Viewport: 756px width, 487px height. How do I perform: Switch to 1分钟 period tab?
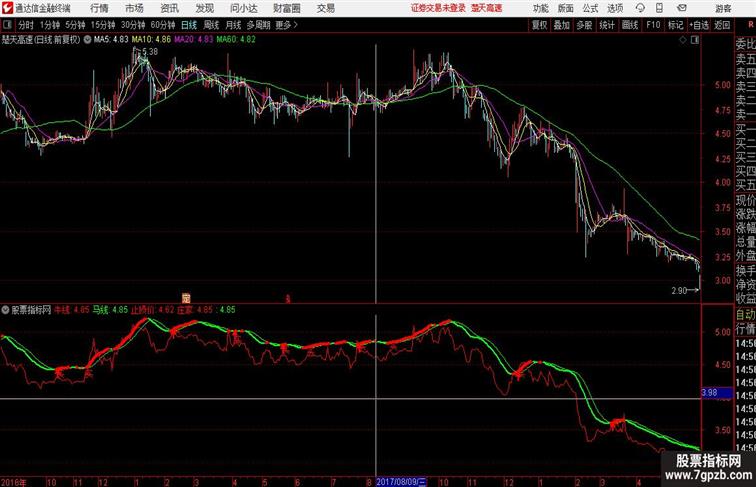(x=50, y=25)
